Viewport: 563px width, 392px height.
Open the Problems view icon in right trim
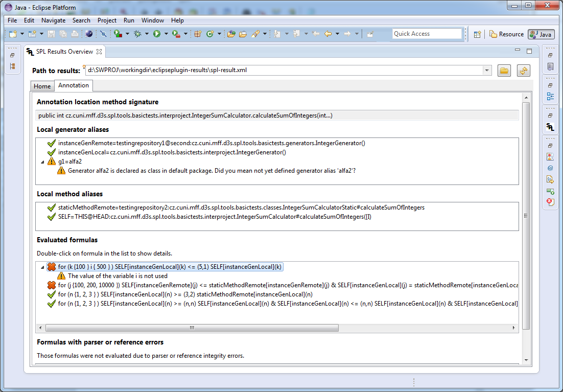(x=550, y=157)
